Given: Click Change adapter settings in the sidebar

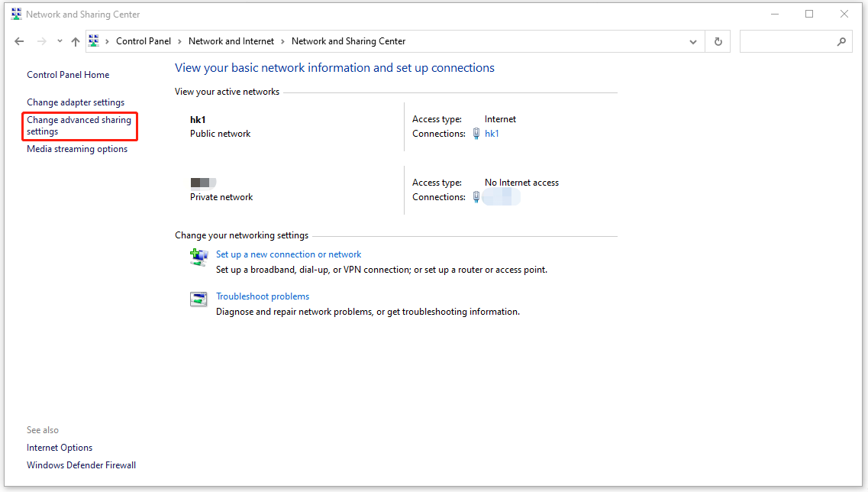Looking at the screenshot, I should pos(75,102).
